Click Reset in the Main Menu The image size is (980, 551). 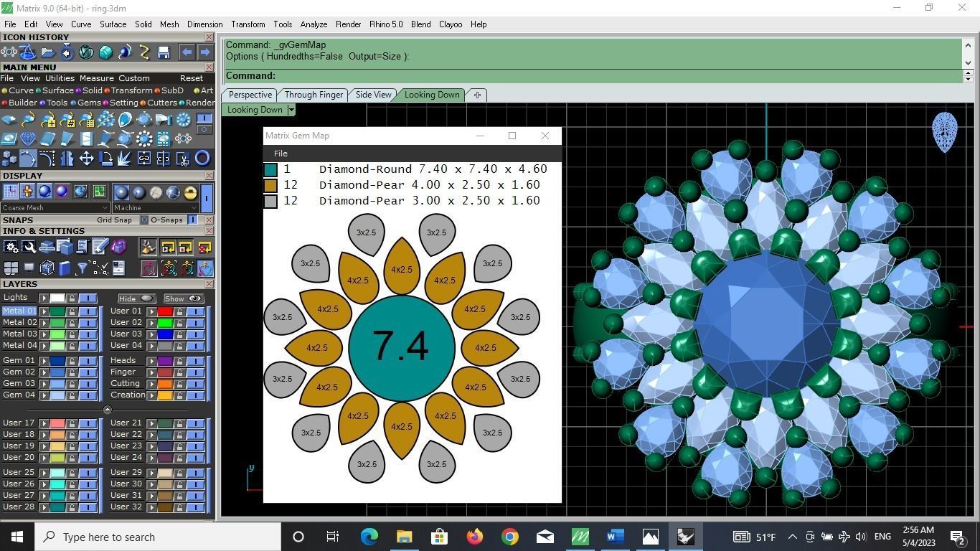pyautogui.click(x=192, y=78)
